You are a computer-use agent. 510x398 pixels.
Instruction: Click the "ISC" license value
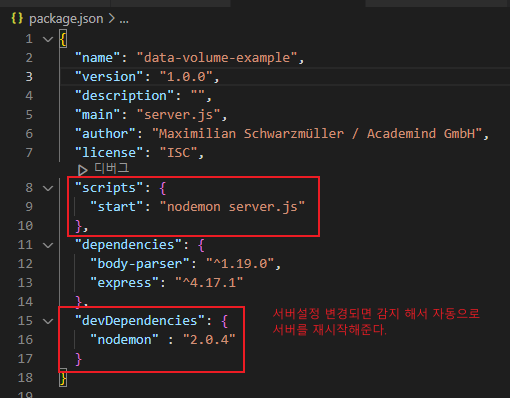click(x=178, y=153)
